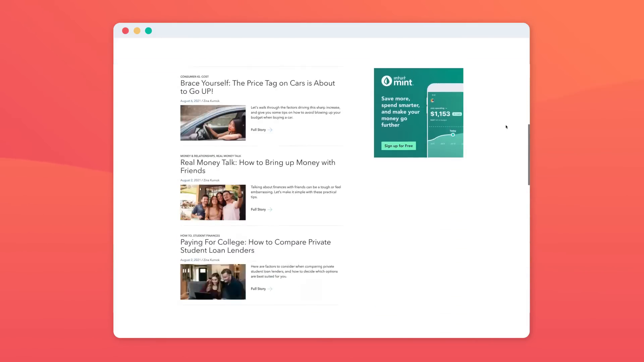The height and width of the screenshot is (362, 644).
Task: Click the yellow window minimize dot
Action: [x=137, y=31]
